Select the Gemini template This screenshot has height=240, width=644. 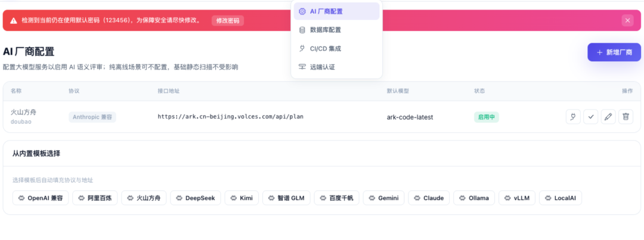383,198
